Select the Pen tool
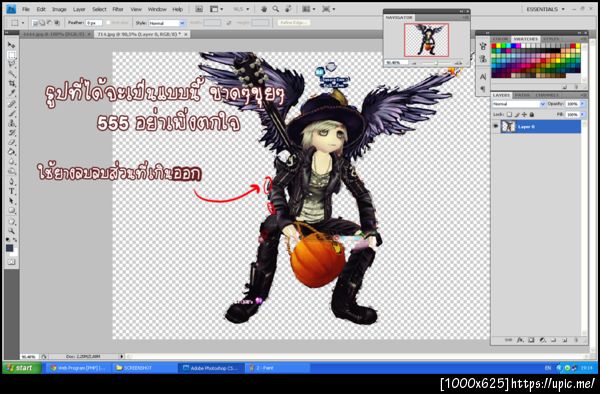 point(11,182)
